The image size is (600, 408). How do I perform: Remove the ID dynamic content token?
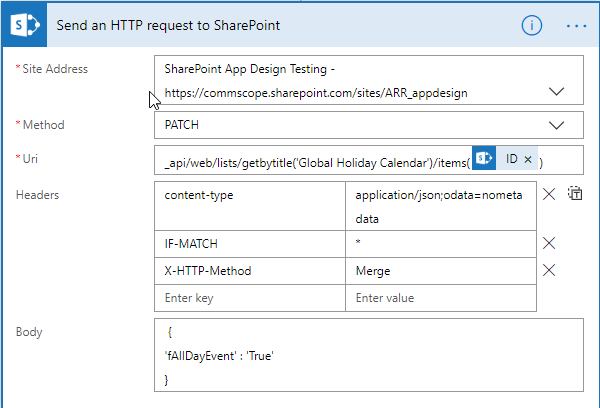[528, 159]
